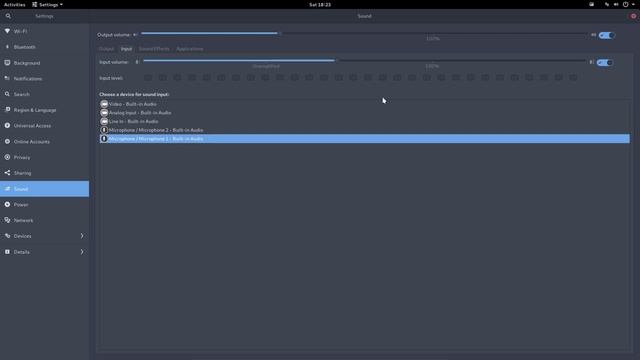Click the clock in the top bar
The width and height of the screenshot is (640, 360).
point(320,4)
